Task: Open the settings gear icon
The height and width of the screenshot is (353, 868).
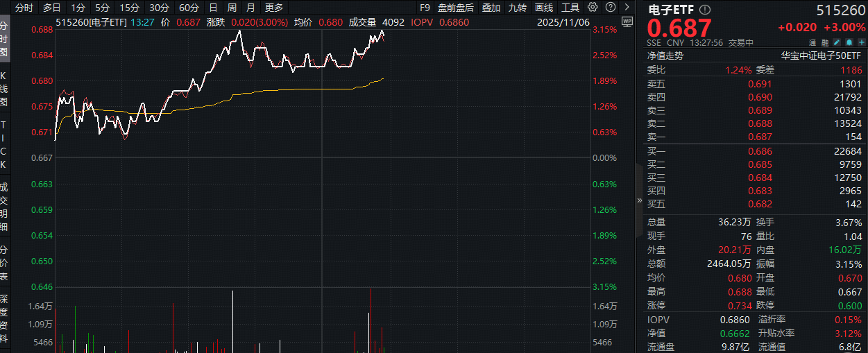Action: tap(592, 8)
